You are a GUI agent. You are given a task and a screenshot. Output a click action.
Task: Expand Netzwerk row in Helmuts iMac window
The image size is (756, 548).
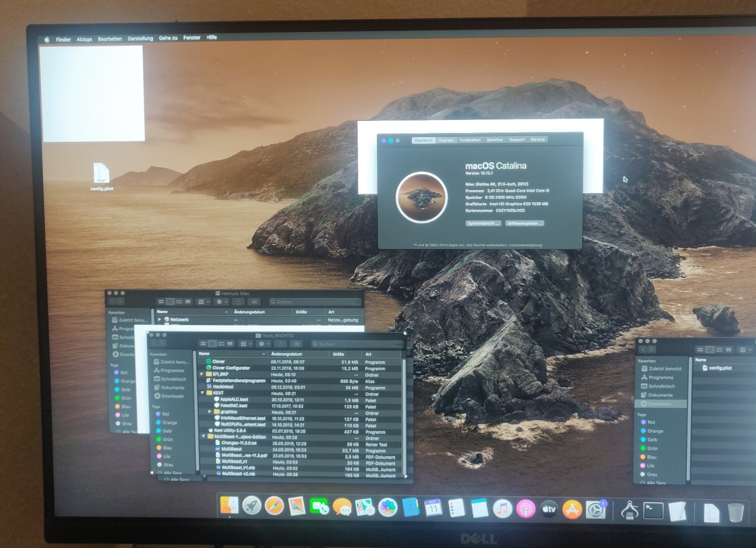tap(160, 320)
